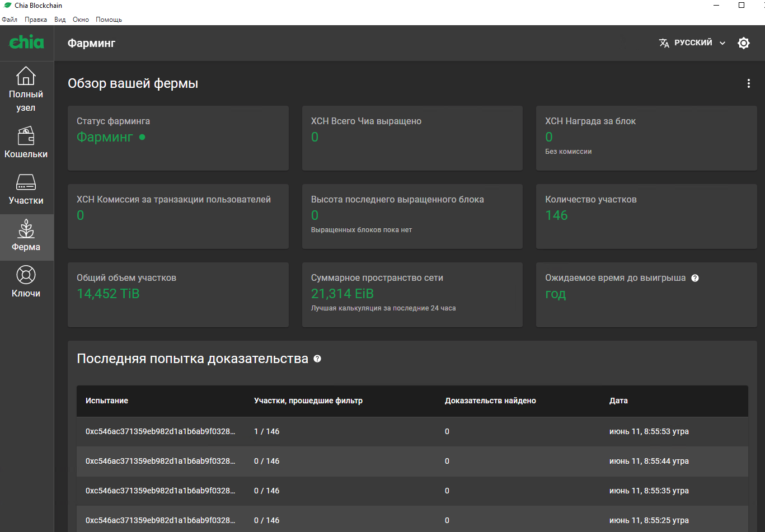Open the Полный узел (Full Node) section
Image resolution: width=765 pixels, height=532 pixels.
click(x=26, y=89)
